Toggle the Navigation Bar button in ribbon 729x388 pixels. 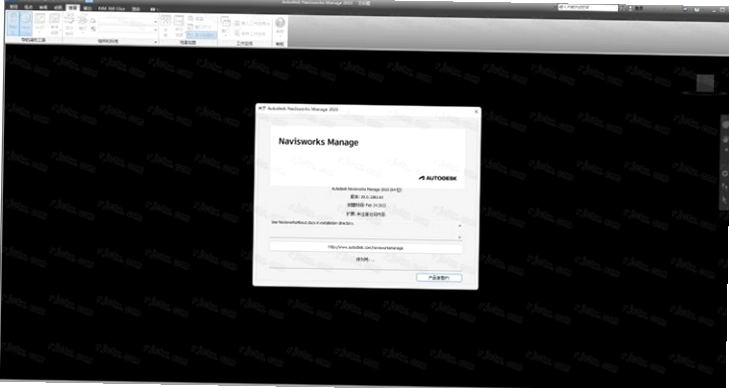(13, 23)
